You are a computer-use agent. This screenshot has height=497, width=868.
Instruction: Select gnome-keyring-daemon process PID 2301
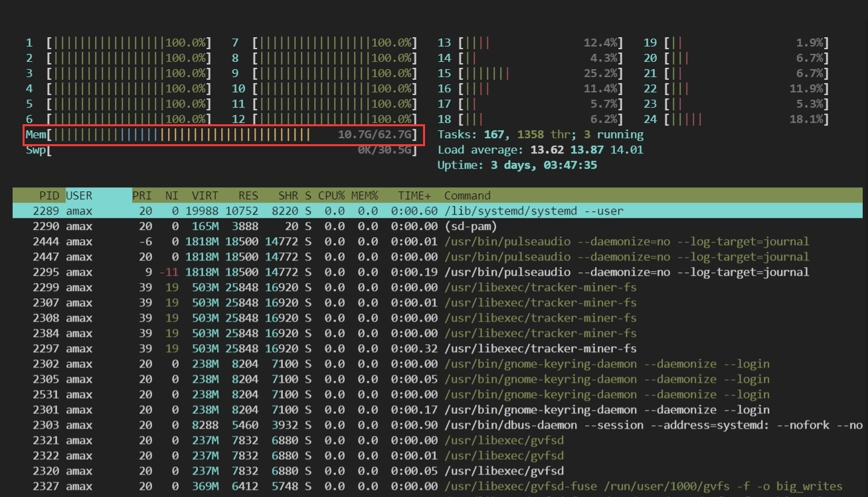[x=438, y=409]
